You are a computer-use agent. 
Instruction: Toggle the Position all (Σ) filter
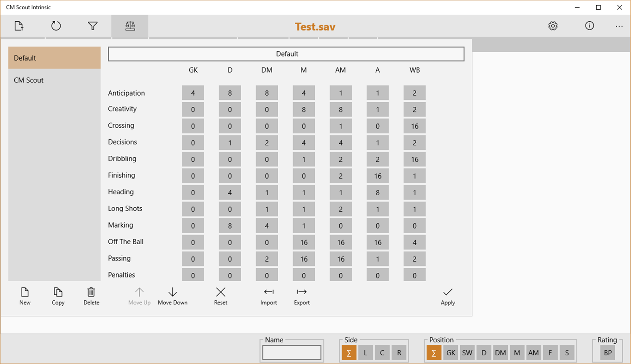pos(434,353)
